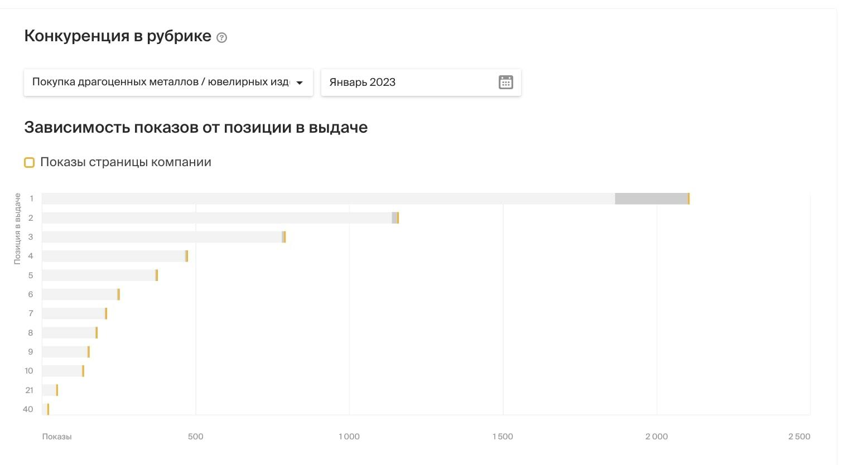Screen dimensions: 868x465
Task: Select the position 1 bar in chart
Action: tap(366, 198)
